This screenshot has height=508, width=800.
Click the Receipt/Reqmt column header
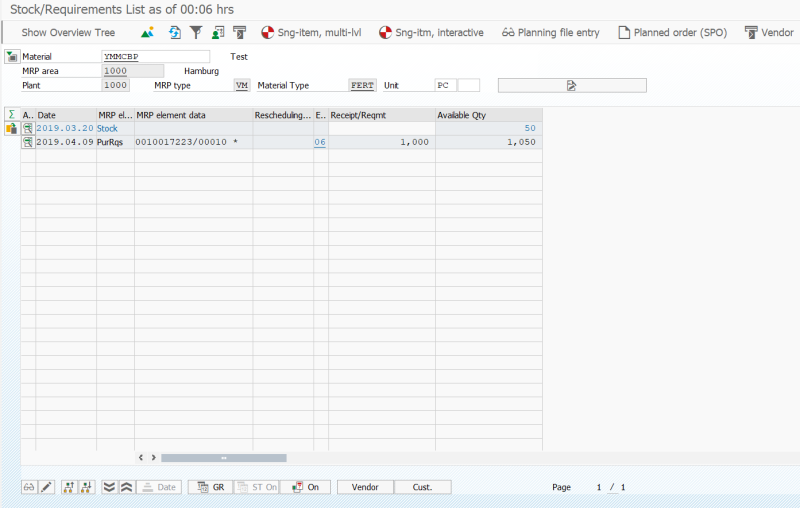click(x=382, y=115)
